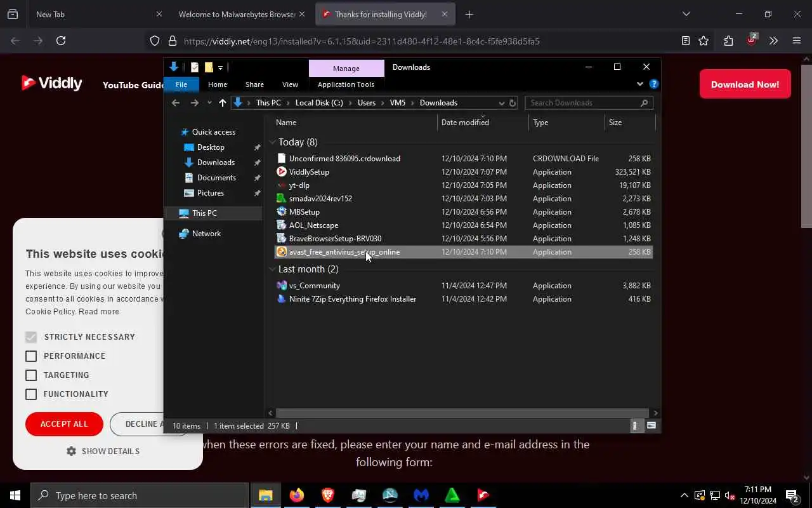Click the browser page vertical scrollbar
Viewport: 812px width, 508px height.
click(x=806, y=146)
